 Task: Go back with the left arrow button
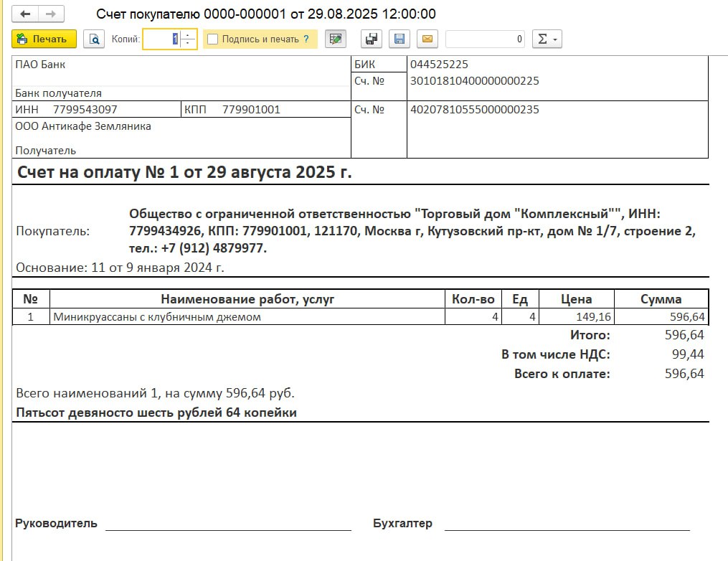pos(25,14)
